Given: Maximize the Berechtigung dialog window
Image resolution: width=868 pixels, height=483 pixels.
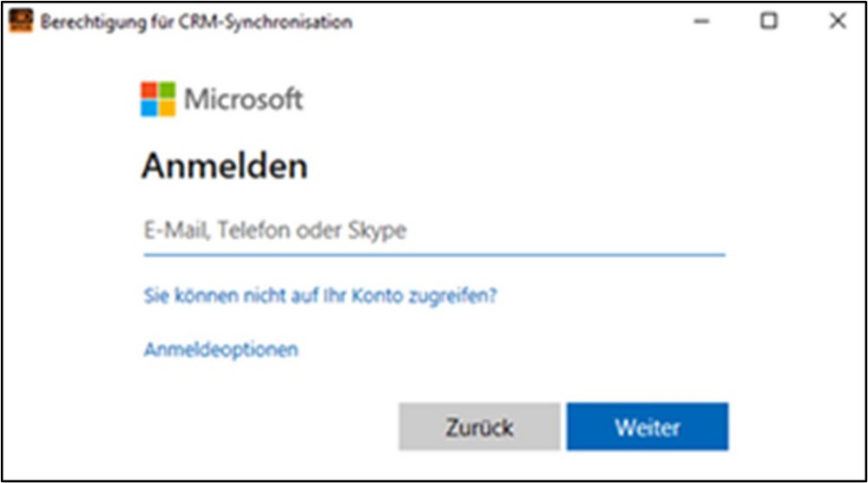Looking at the screenshot, I should click(x=769, y=23).
